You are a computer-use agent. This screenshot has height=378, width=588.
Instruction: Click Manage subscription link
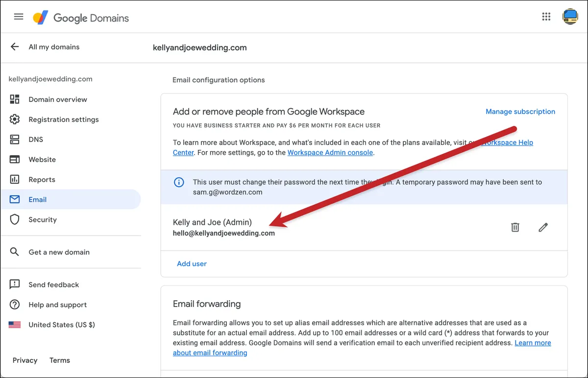pyautogui.click(x=520, y=112)
